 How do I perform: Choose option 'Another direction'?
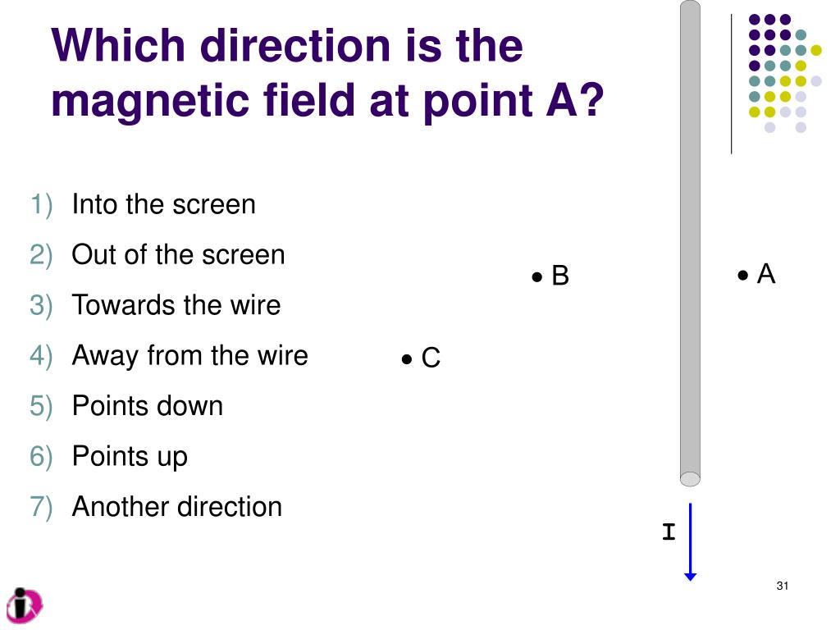click(x=177, y=506)
